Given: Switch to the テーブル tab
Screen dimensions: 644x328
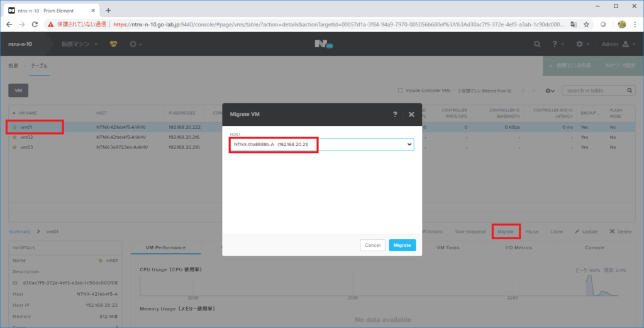Looking at the screenshot, I should (x=40, y=65).
